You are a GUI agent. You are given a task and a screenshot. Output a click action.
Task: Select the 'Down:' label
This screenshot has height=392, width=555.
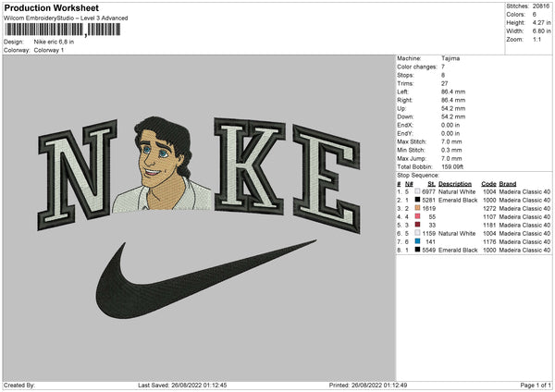(405, 116)
